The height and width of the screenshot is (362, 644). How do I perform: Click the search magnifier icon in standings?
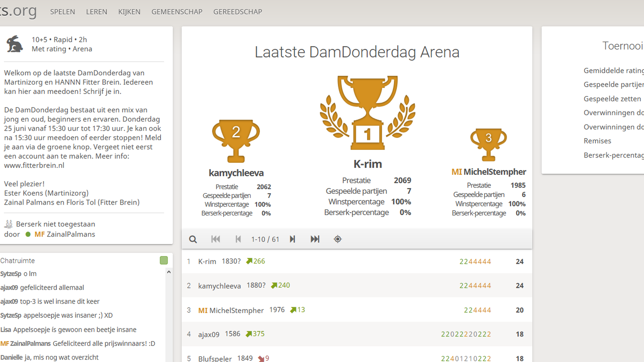[x=193, y=239]
